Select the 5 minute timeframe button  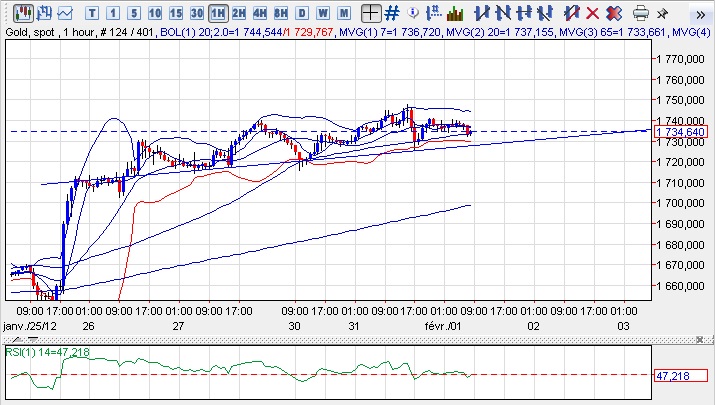[x=134, y=13]
